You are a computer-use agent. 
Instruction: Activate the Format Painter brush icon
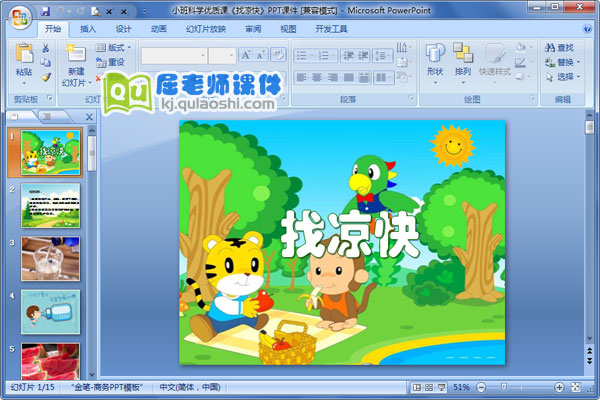coord(46,78)
